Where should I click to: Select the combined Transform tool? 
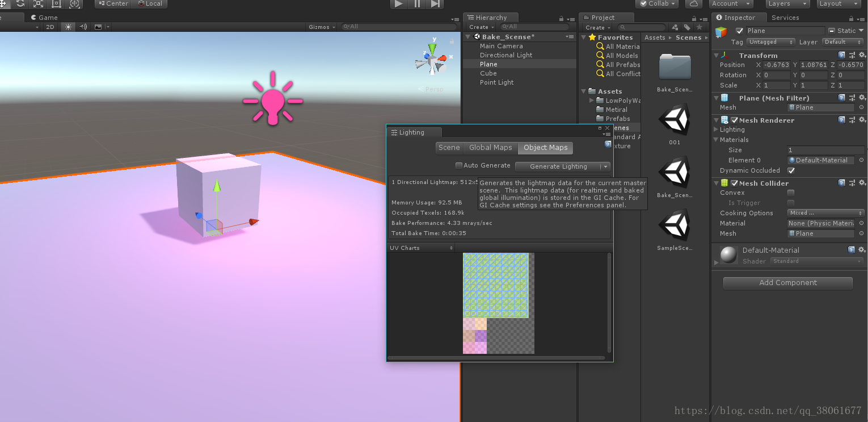[74, 3]
